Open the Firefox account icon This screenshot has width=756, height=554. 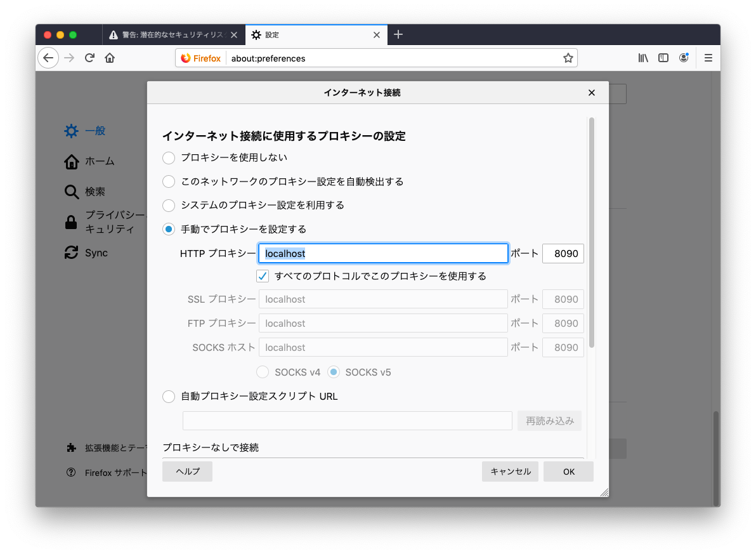point(684,58)
